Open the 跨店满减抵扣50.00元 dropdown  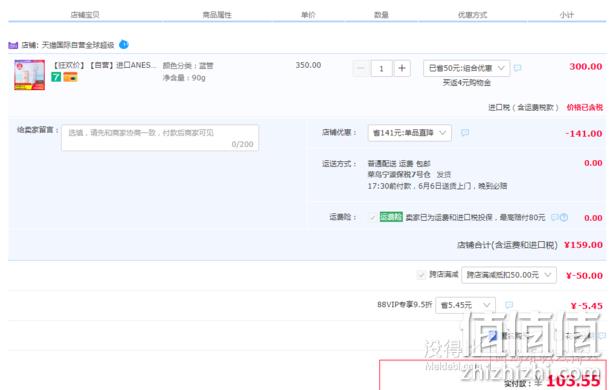pyautogui.click(x=509, y=275)
